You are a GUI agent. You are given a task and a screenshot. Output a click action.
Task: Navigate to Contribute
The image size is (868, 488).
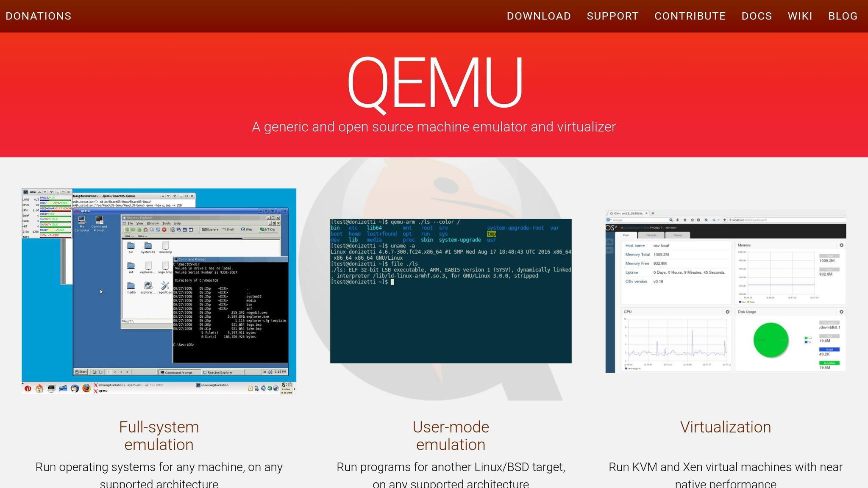[x=690, y=16]
